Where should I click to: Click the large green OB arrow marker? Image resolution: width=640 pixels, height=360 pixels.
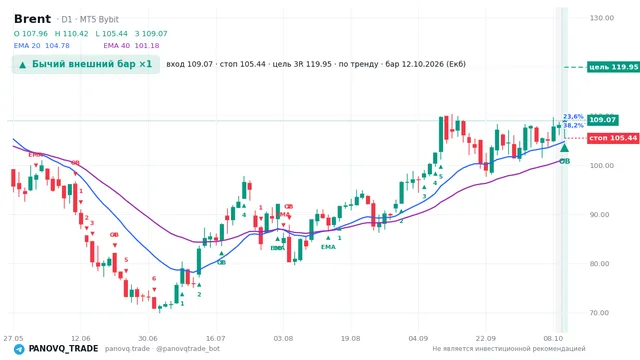564,147
